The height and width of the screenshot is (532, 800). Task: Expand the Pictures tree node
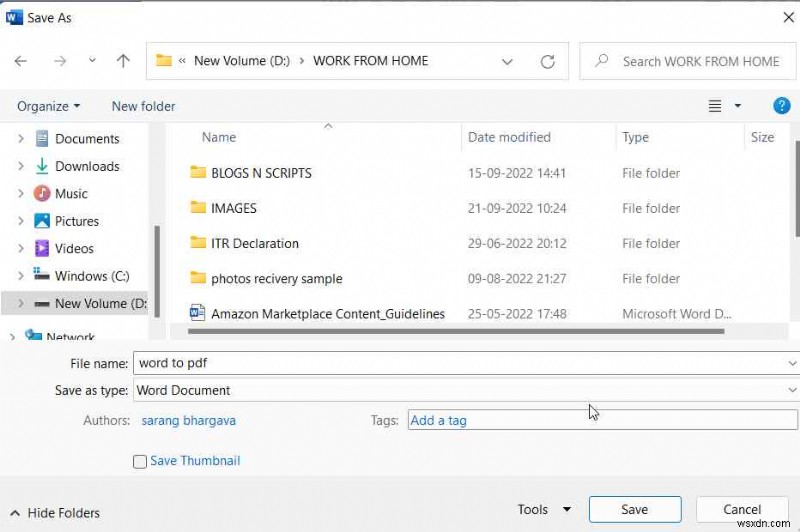(x=20, y=221)
